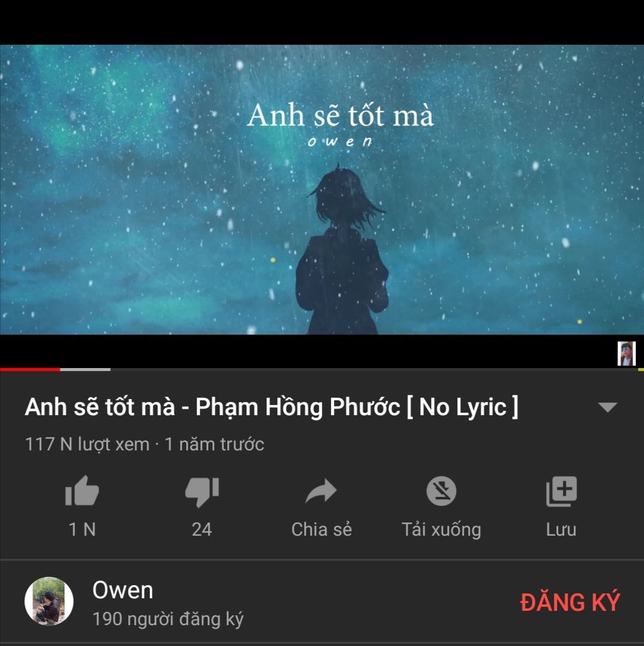Tap the Chia sẻ label
Image resolution: width=644 pixels, height=646 pixels.
coord(321,530)
